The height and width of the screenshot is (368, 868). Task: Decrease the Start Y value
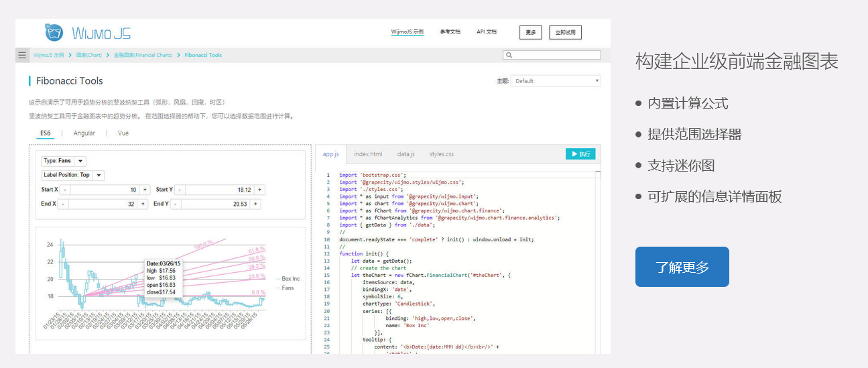(181, 190)
